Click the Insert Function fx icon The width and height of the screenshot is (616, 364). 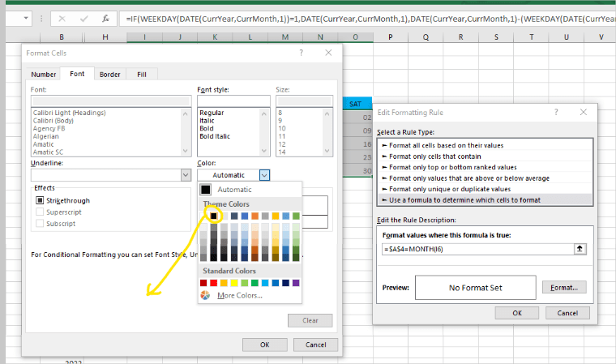pos(105,19)
